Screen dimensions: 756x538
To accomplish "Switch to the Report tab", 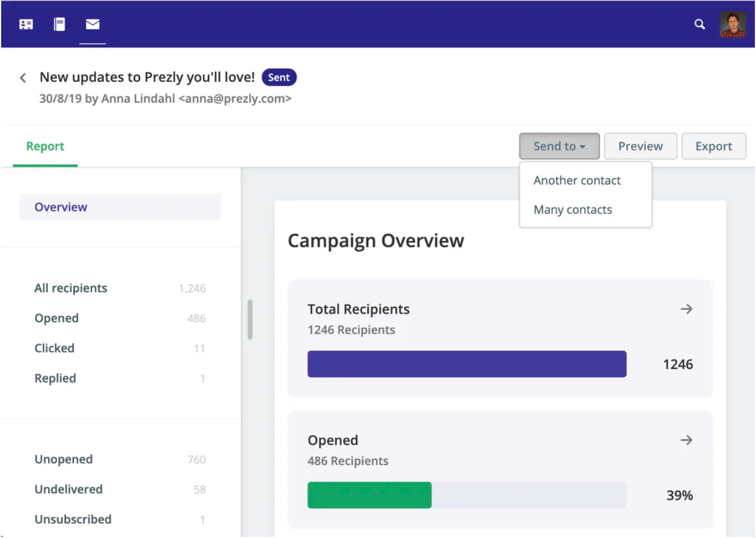I will pyautogui.click(x=45, y=146).
